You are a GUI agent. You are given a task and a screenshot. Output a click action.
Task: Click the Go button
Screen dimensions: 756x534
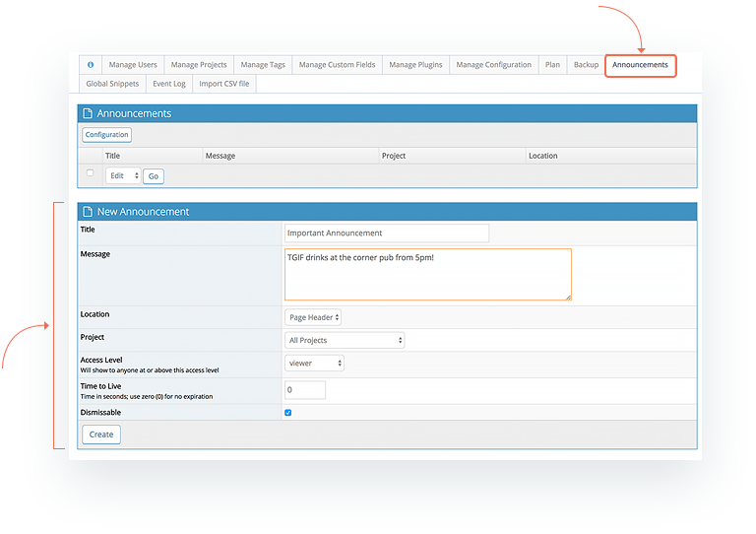tap(154, 176)
